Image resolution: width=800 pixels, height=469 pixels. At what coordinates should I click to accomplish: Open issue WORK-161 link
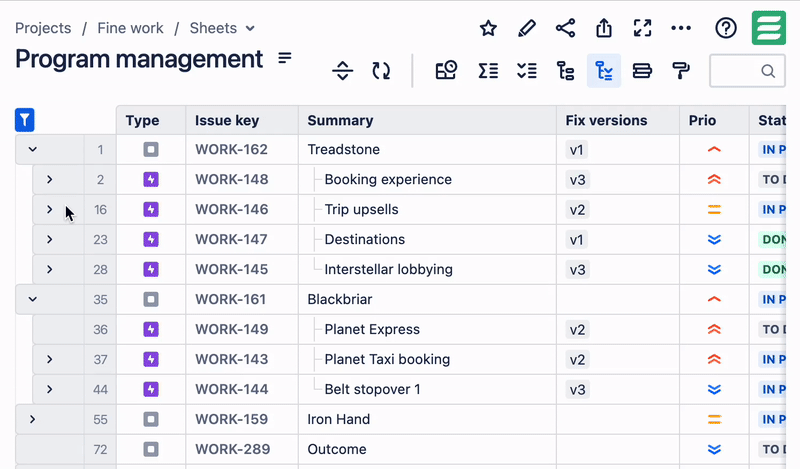coord(231,299)
